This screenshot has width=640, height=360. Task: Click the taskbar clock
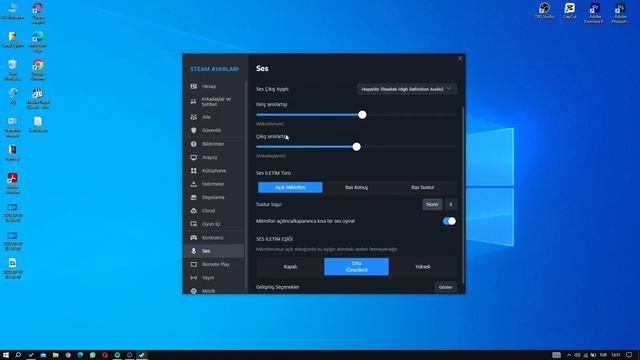point(616,355)
